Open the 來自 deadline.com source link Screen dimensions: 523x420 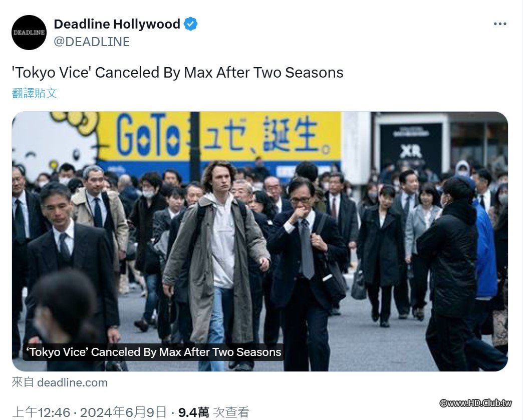(x=60, y=382)
